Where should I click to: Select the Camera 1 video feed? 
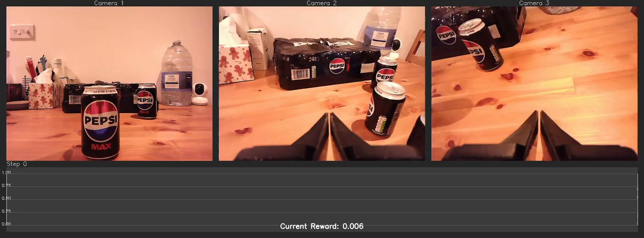coord(109,84)
